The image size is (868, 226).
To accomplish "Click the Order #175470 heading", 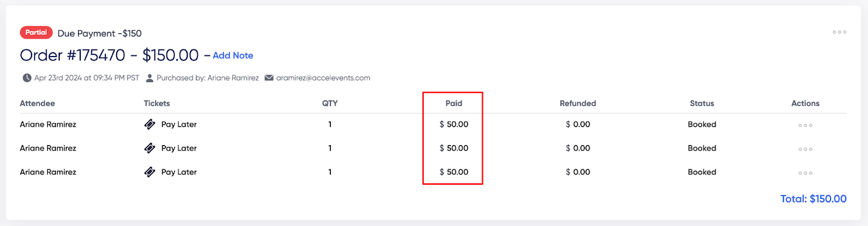I will click(72, 55).
